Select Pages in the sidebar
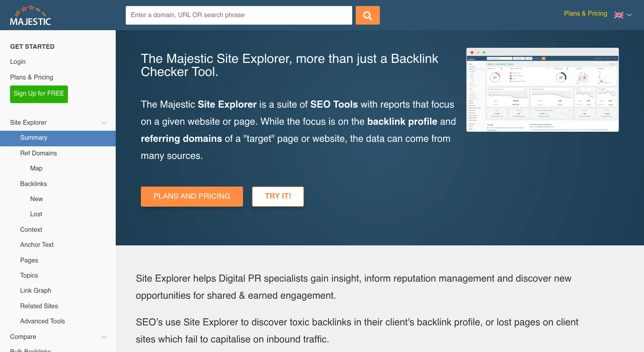Image resolution: width=644 pixels, height=352 pixels. point(29,260)
